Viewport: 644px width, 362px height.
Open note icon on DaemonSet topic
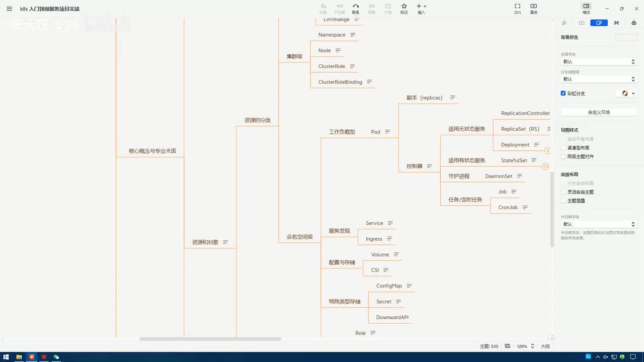coord(520,176)
